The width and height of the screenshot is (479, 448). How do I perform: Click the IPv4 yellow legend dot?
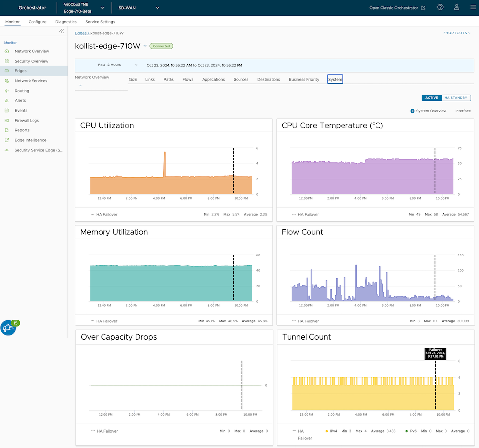[x=327, y=431]
